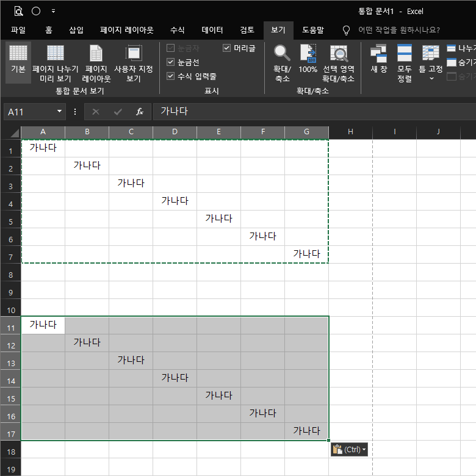Click cell C3 containing 가나다
476x476 pixels.
point(131,183)
